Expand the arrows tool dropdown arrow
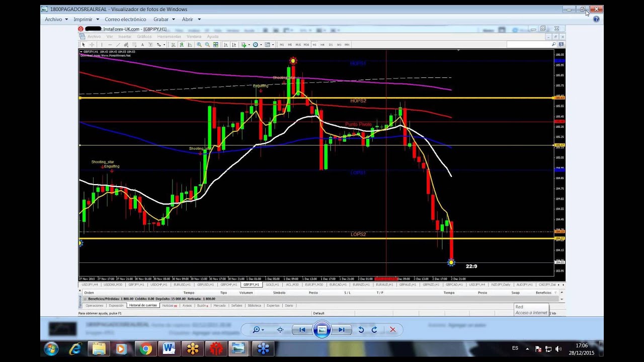Screen dimensions: 644x362 [164, 45]
